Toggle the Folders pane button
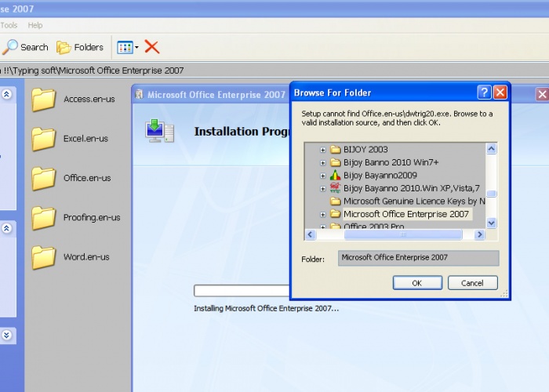The width and height of the screenshot is (549, 392). 80,47
